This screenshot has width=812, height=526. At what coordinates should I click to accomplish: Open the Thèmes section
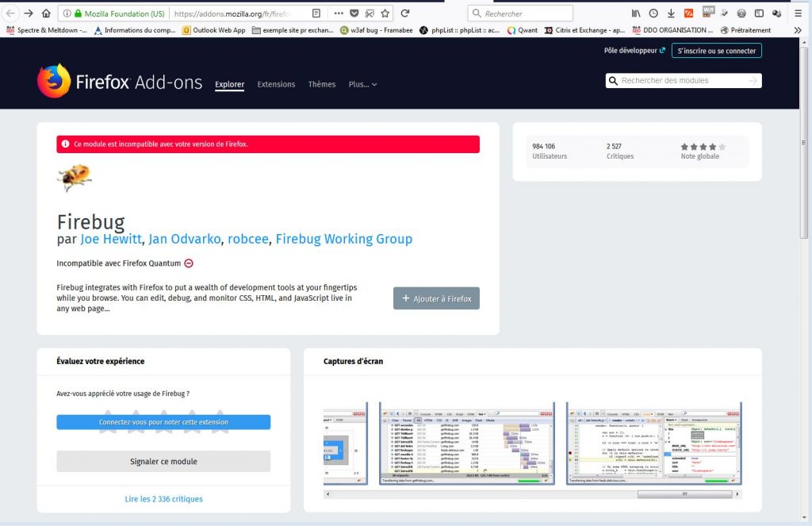coord(322,84)
